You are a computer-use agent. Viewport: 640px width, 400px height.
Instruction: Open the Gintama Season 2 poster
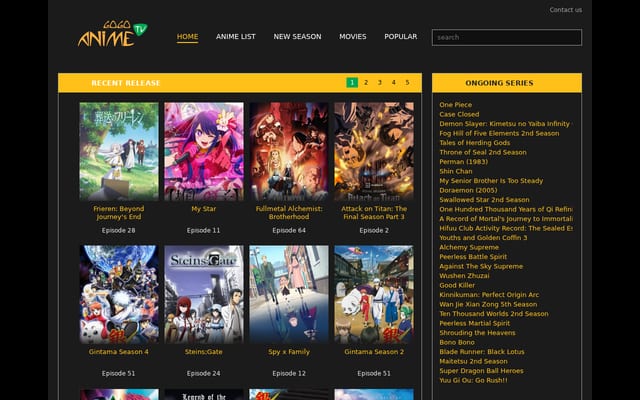[374, 294]
